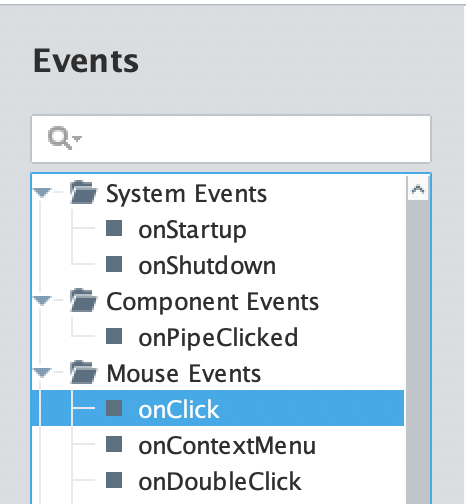This screenshot has height=504, width=466.
Task: Click the Component Events folder icon
Action: click(x=83, y=300)
